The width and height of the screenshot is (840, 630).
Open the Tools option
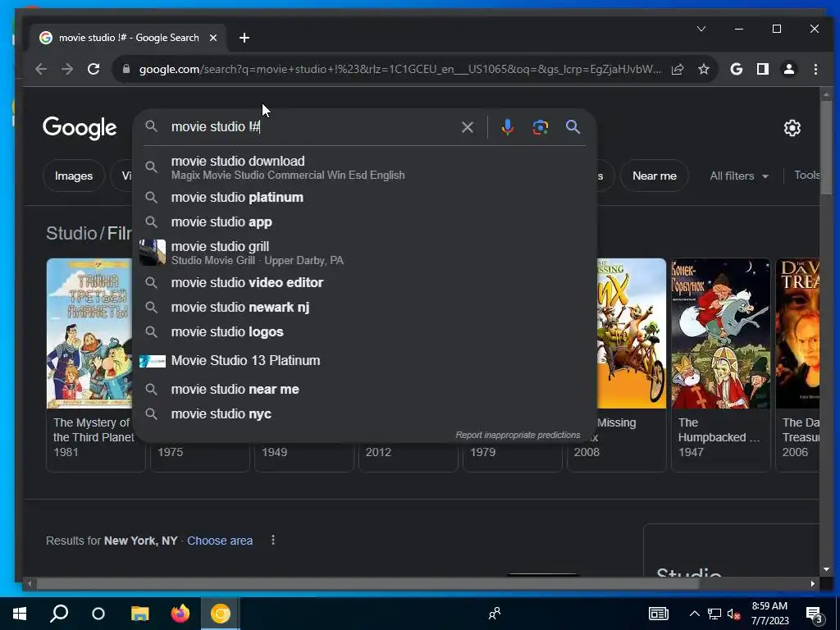point(807,176)
